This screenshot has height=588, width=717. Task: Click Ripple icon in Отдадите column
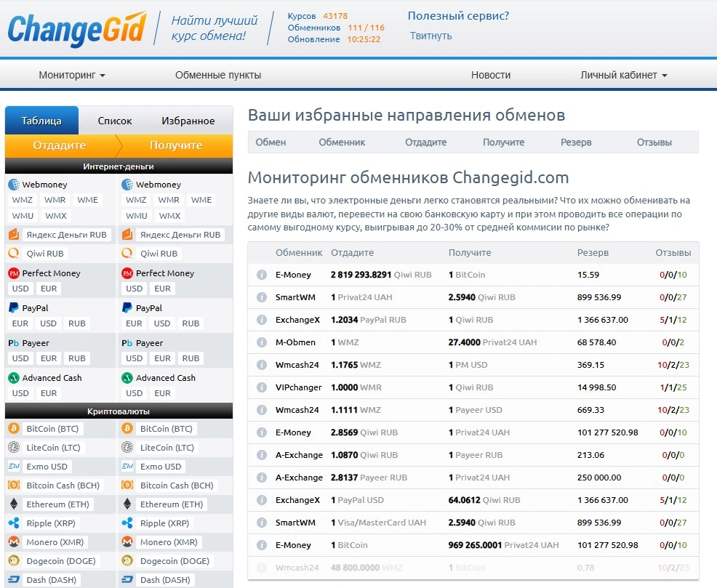[14, 523]
